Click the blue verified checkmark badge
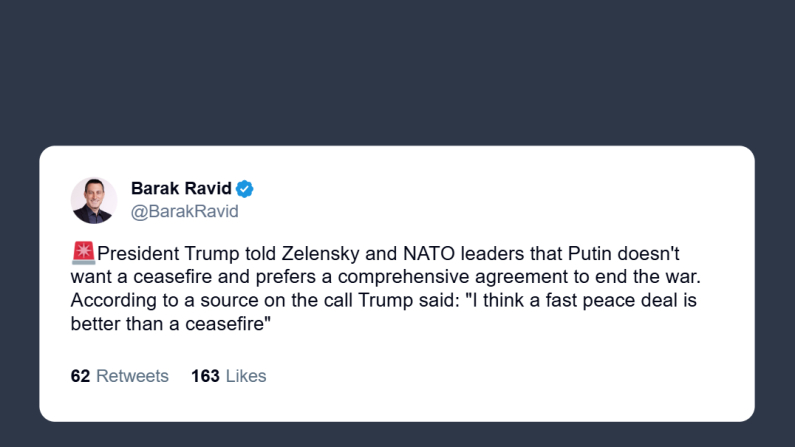 [x=244, y=189]
